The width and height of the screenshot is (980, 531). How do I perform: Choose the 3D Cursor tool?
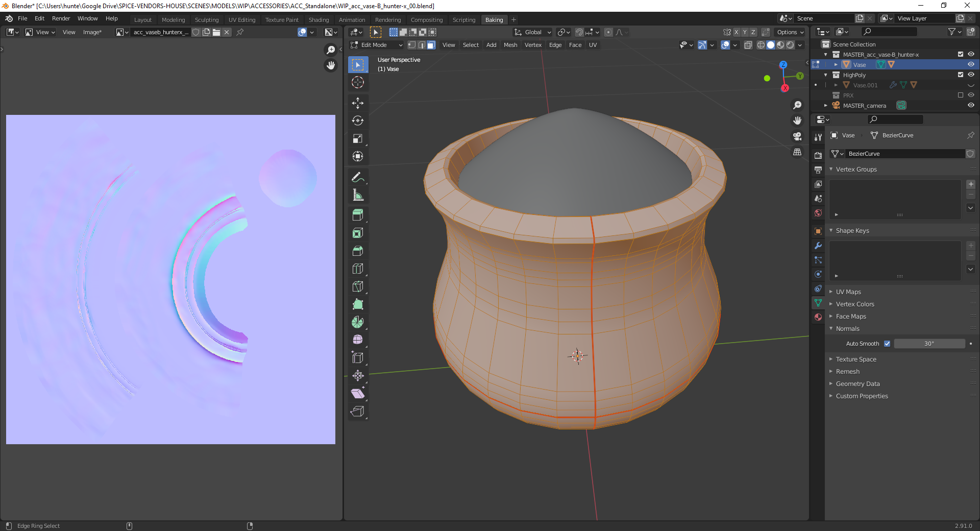pos(357,82)
